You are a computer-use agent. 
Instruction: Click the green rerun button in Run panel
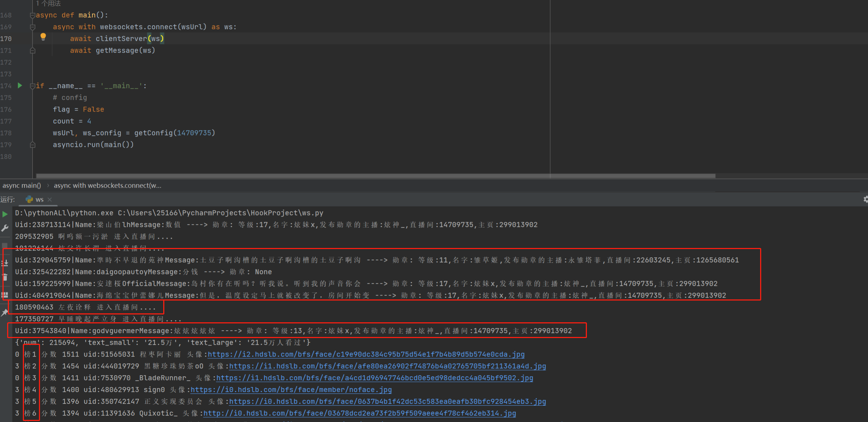click(5, 214)
